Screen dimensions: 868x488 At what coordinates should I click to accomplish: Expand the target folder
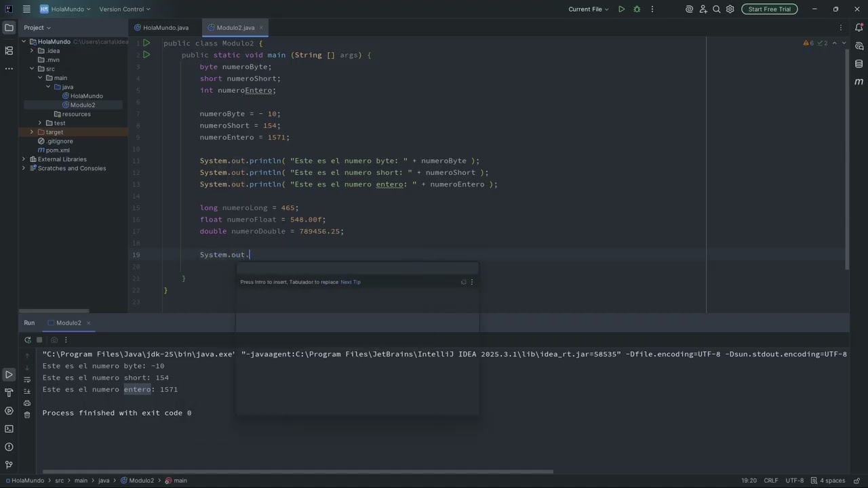pyautogui.click(x=32, y=132)
